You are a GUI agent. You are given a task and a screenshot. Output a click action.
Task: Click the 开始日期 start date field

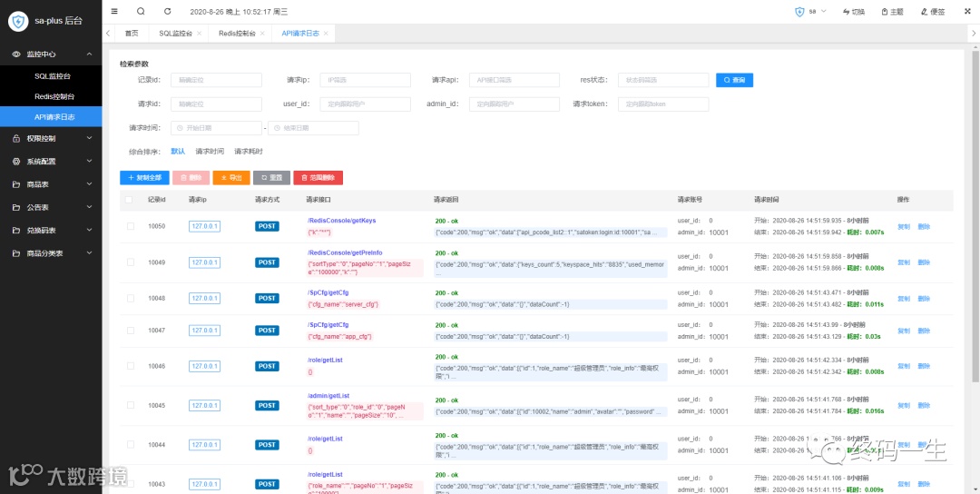pos(216,127)
